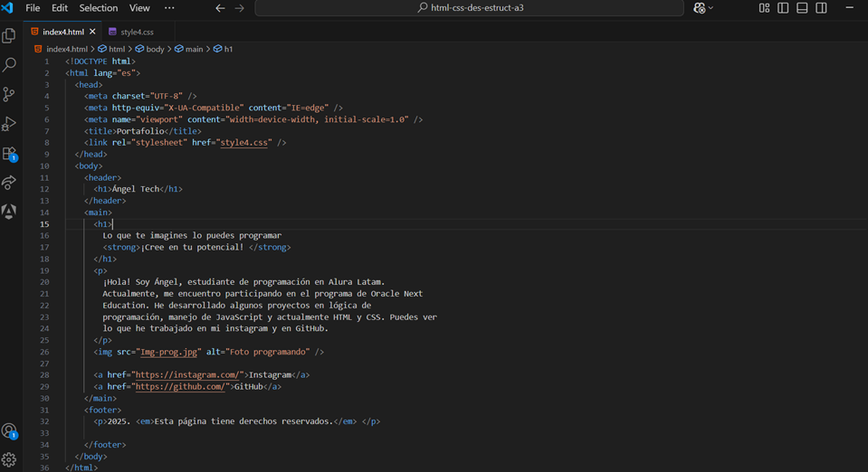This screenshot has height=472, width=868.
Task: Click 'Esta página tiene derechos reservados.' text
Action: [243, 421]
